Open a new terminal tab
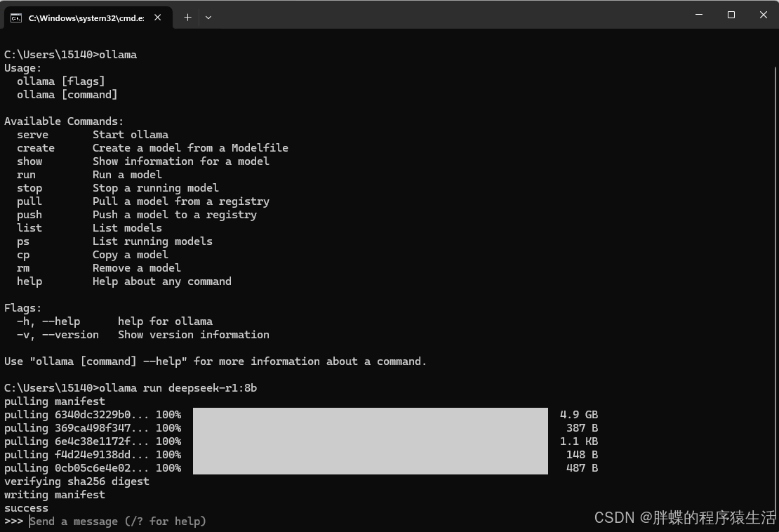Viewport: 779px width, 532px height. 187,18
